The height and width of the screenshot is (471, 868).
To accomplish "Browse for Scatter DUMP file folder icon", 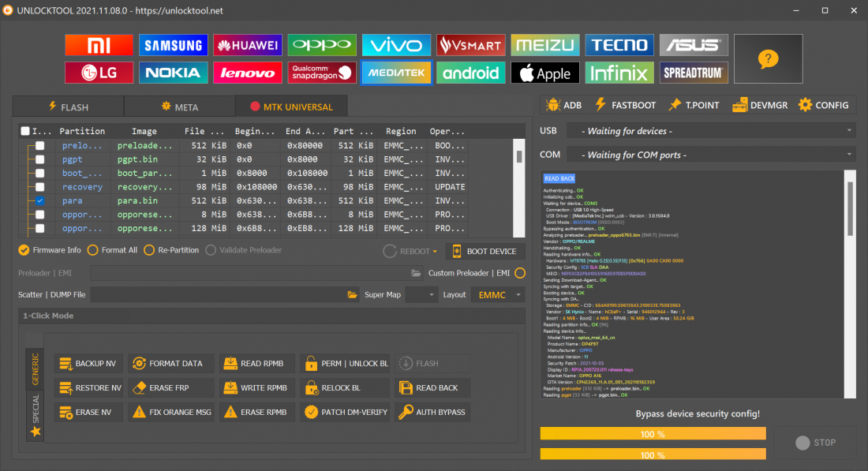I will tap(352, 294).
